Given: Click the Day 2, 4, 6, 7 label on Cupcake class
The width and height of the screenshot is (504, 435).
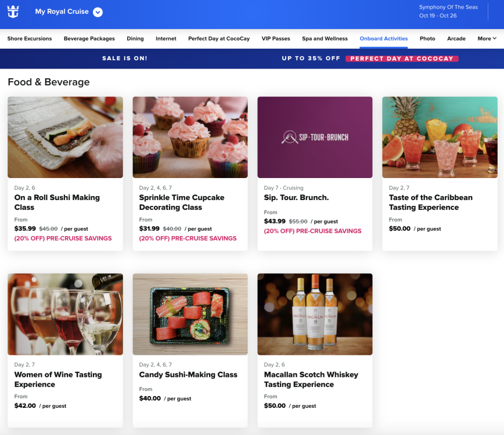Looking at the screenshot, I should [155, 188].
